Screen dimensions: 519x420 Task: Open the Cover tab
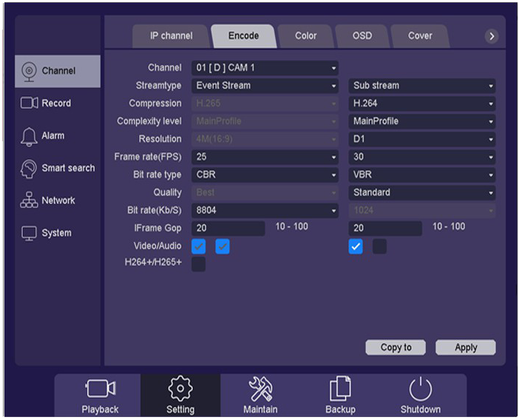pyautogui.click(x=420, y=35)
